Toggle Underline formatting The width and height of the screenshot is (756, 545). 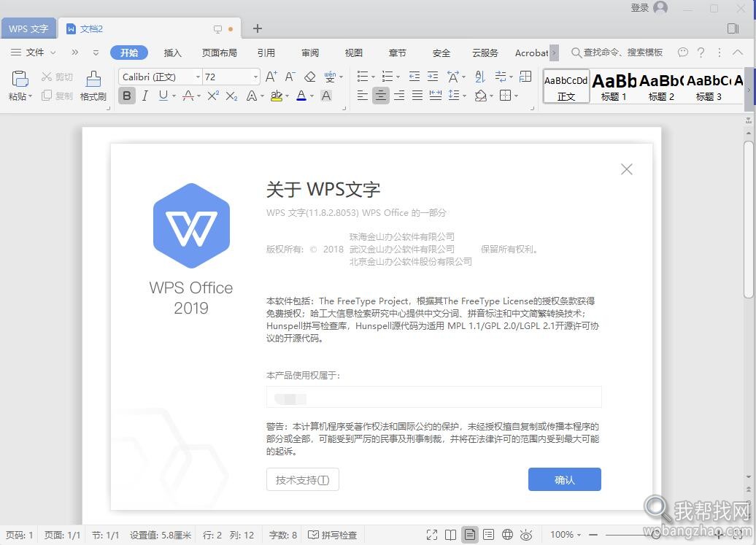163,96
